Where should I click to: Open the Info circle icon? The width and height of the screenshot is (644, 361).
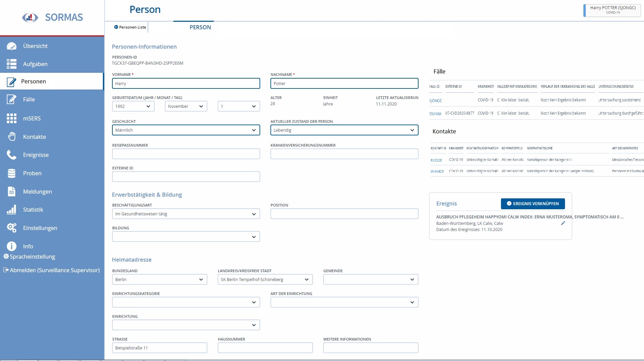(x=12, y=246)
